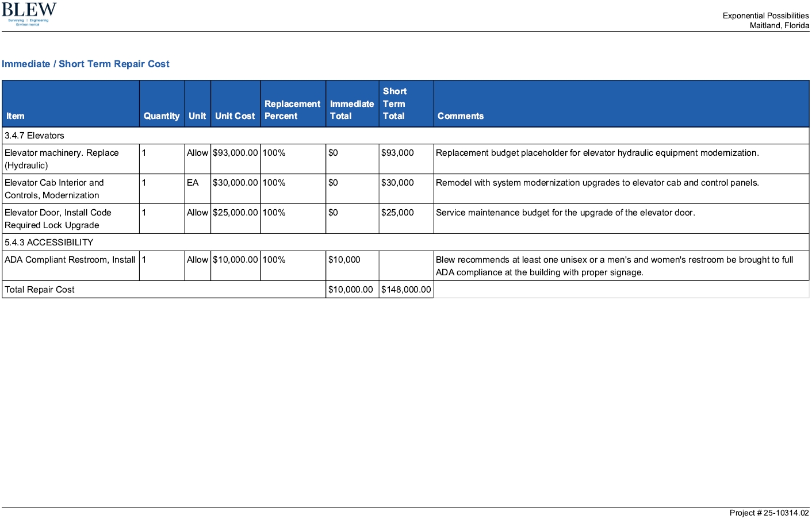Click the BLEW company logo
Viewport: 812px width, 519px height.
coord(29,14)
